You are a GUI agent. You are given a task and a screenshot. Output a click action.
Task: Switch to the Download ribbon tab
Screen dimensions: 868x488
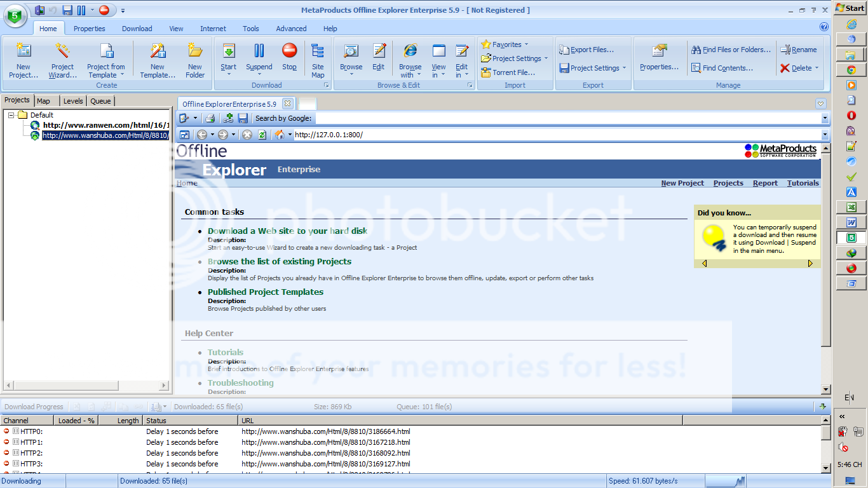click(x=137, y=29)
